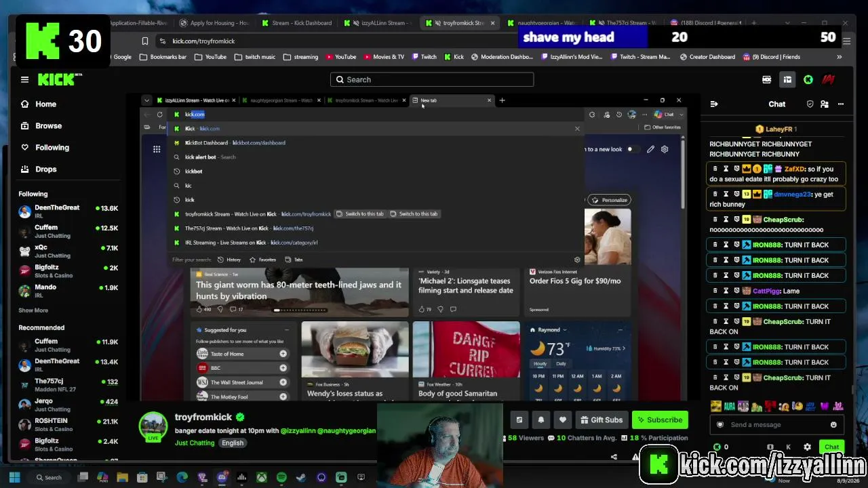The image size is (868, 488).
Task: Open the YouTube bookmark with red icon
Action: point(341,57)
